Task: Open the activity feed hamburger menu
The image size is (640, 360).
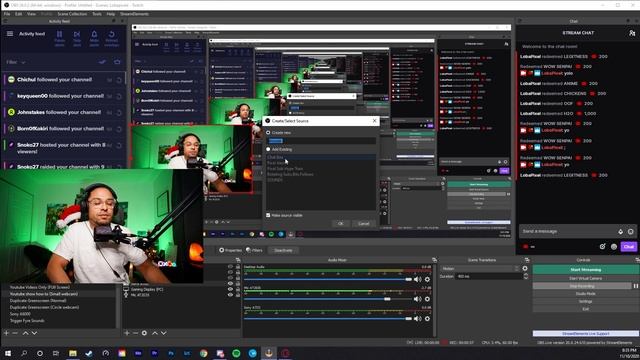Action: point(10,34)
